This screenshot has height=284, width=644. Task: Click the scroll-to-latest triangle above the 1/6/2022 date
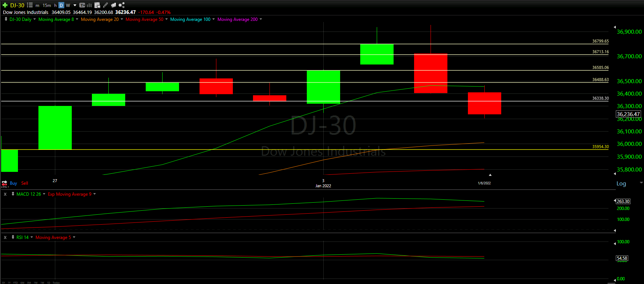click(490, 175)
